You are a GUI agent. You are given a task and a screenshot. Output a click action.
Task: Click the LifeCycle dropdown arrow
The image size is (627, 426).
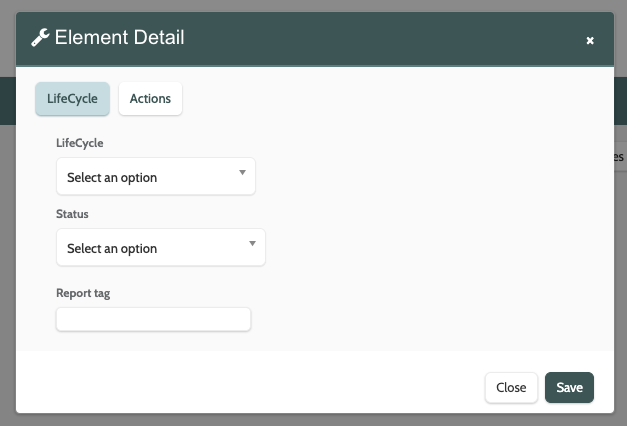coord(242,172)
